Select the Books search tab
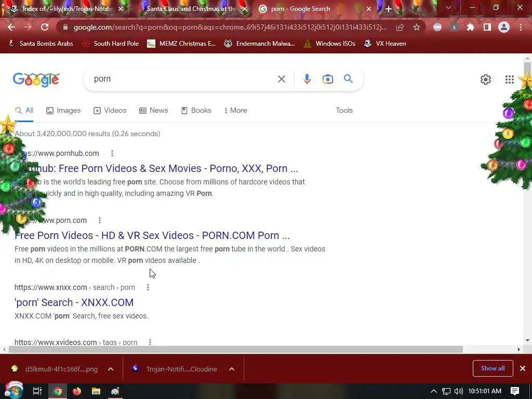The width and height of the screenshot is (532, 399). coord(196,110)
